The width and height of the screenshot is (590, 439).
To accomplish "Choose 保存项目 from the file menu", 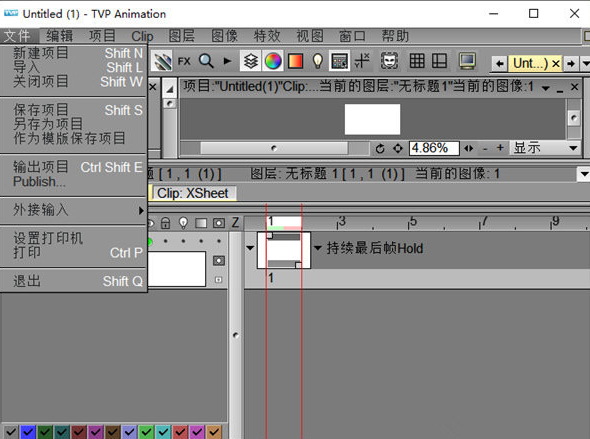I will pos(74,110).
